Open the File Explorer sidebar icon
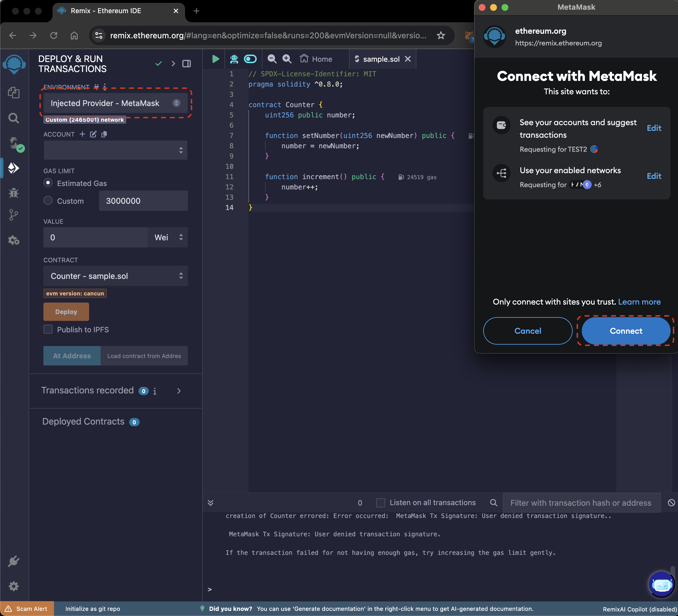Screen dimensions: 678x616 pos(13,93)
